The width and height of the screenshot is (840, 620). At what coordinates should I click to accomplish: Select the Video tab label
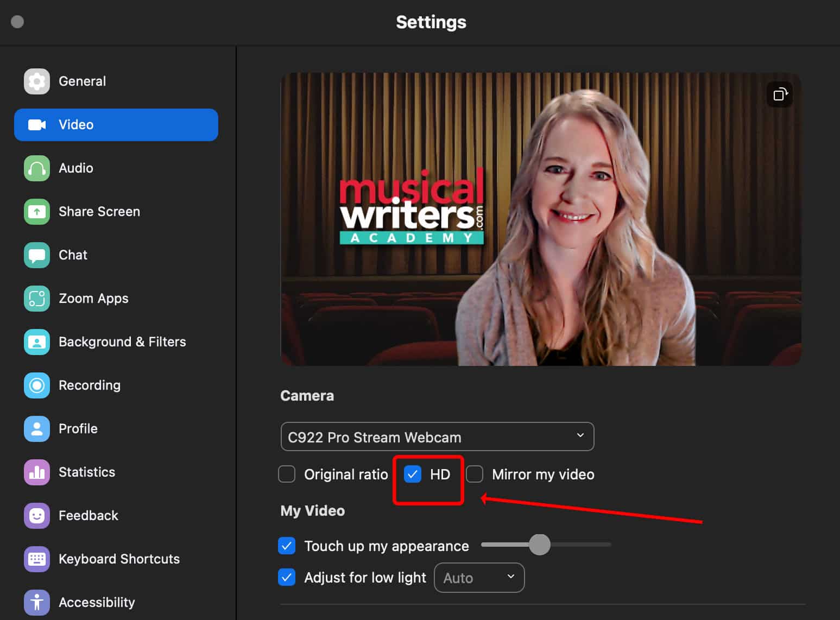[x=76, y=125]
